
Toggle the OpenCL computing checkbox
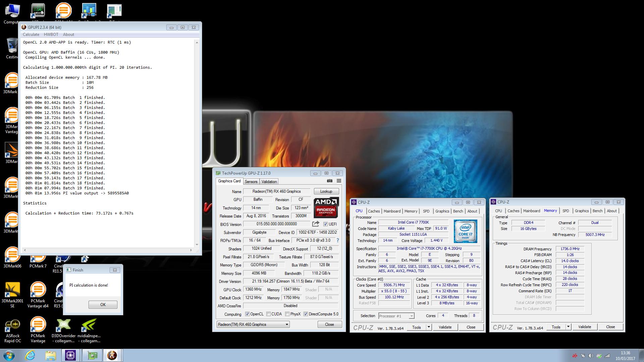[247, 314]
